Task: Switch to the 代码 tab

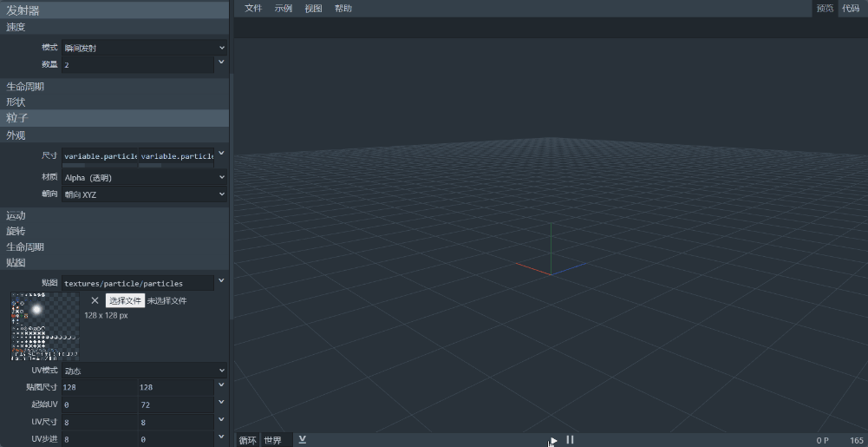Action: [851, 9]
